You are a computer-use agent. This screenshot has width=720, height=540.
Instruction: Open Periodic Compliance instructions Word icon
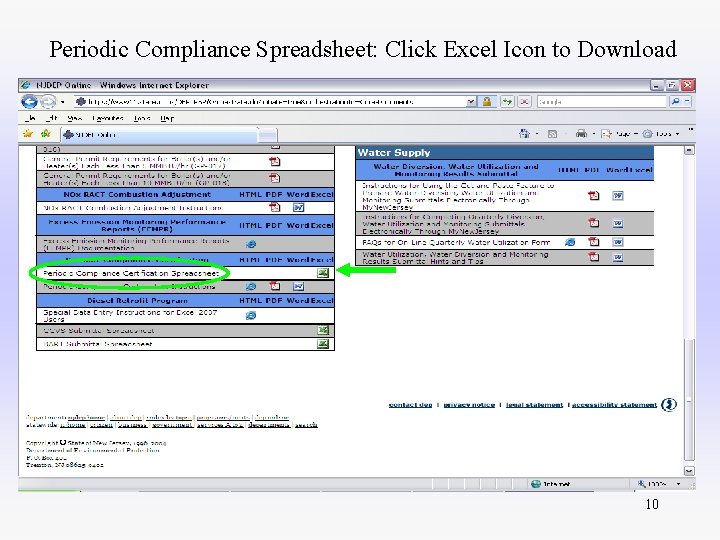pyautogui.click(x=298, y=287)
